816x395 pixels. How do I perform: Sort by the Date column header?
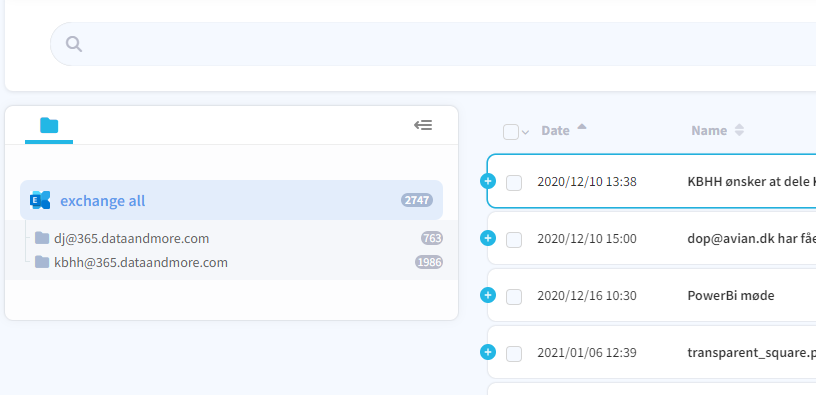click(555, 131)
